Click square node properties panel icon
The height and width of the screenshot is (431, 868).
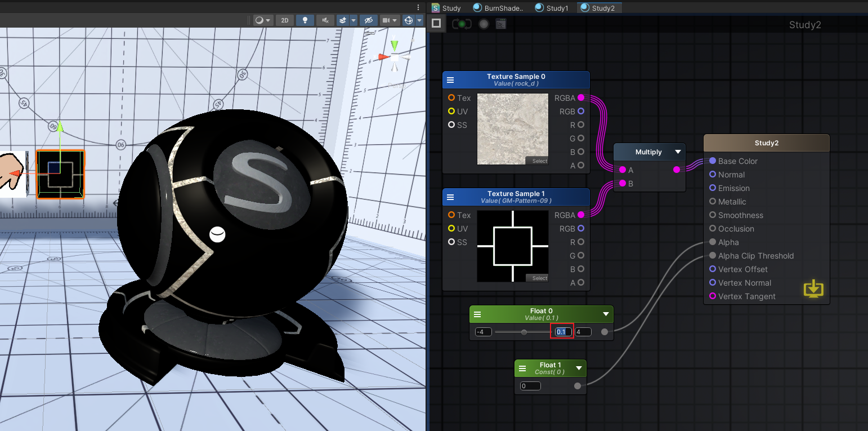tap(436, 24)
